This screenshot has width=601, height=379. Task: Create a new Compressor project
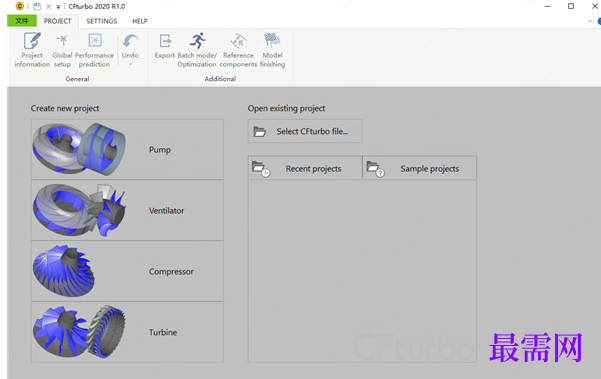click(127, 271)
